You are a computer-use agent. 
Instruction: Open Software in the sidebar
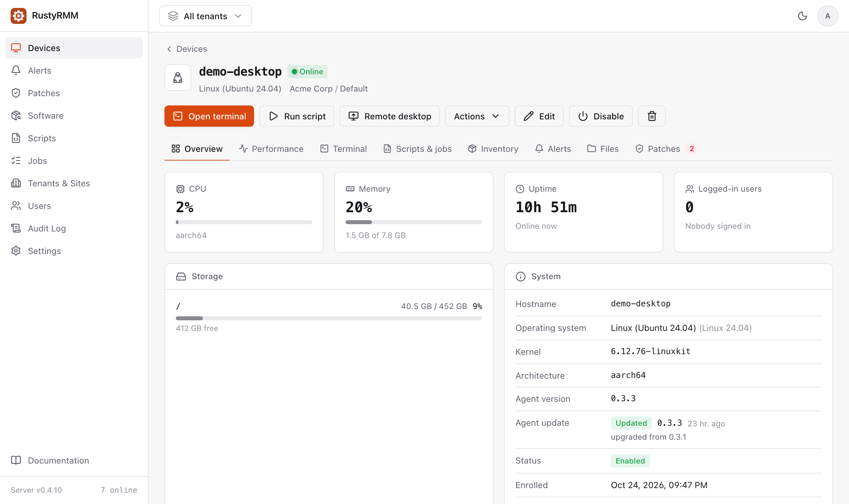pyautogui.click(x=74, y=115)
